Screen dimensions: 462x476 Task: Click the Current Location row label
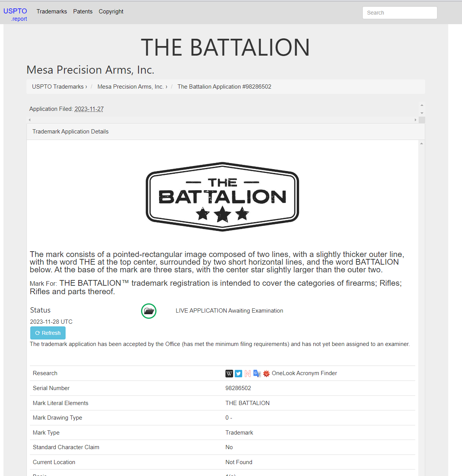click(54, 462)
